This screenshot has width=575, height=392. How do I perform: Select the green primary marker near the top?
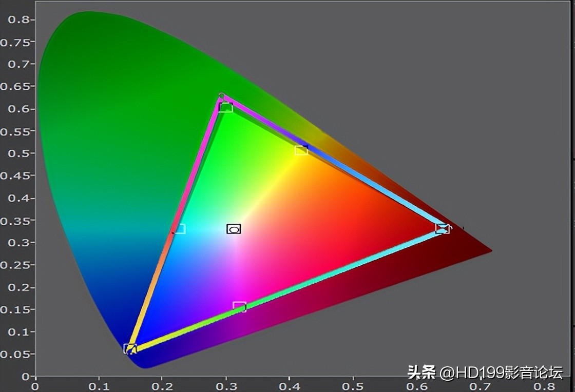pyautogui.click(x=226, y=107)
